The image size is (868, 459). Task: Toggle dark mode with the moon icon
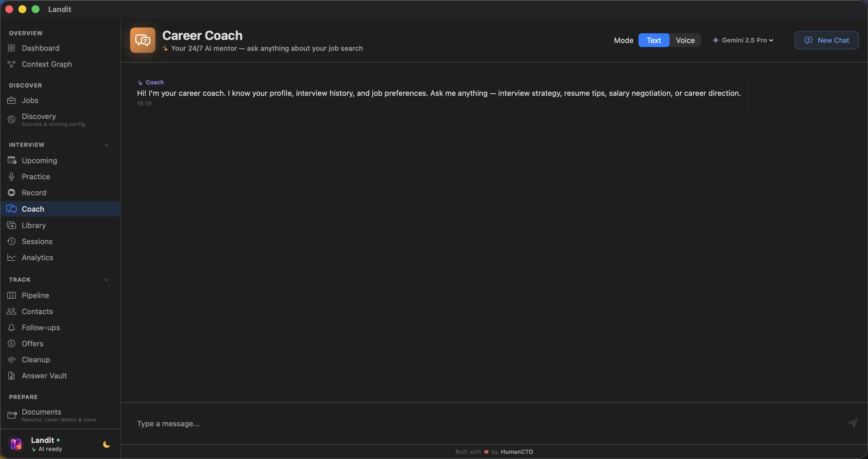[x=106, y=444]
